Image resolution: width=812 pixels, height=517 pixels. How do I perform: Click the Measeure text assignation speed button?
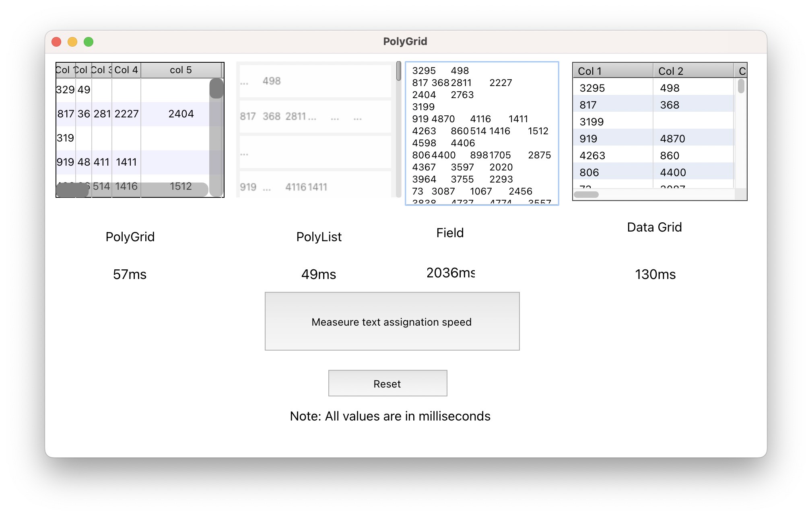[392, 321]
